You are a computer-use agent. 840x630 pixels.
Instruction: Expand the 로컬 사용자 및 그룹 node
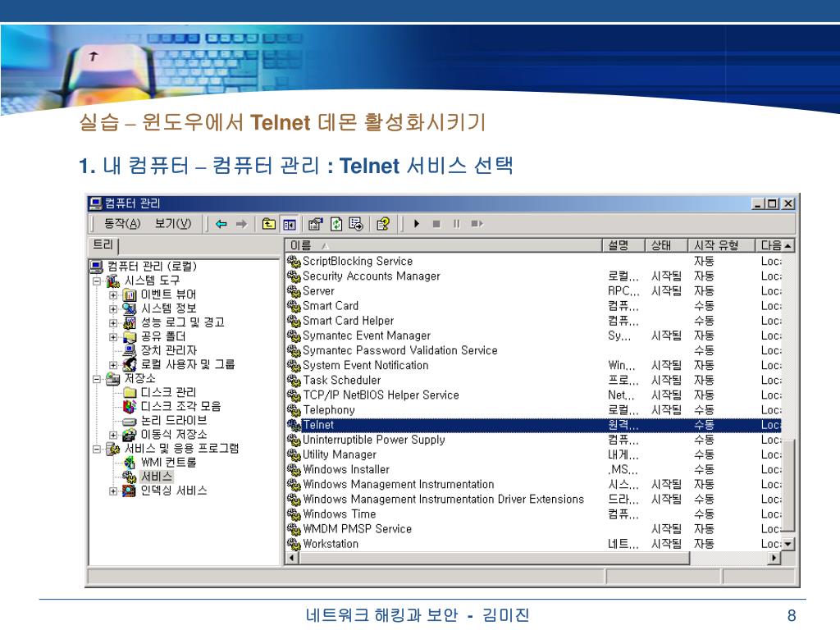point(113,365)
